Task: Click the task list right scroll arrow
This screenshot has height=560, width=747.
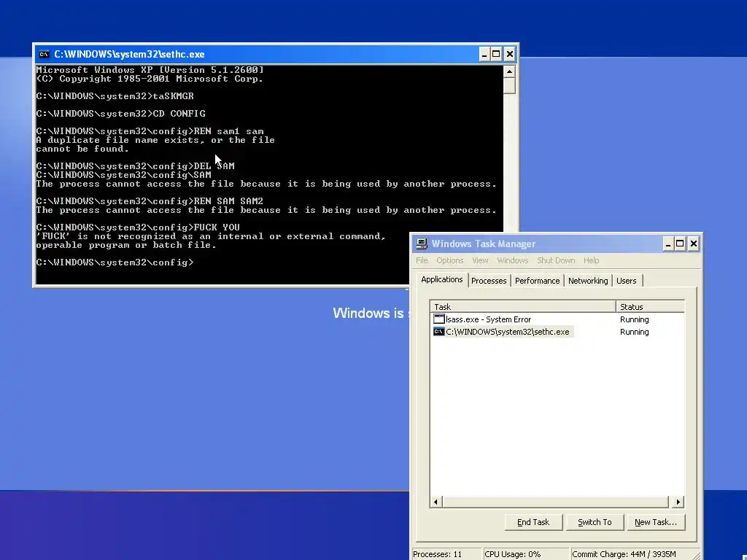Action: click(x=678, y=502)
